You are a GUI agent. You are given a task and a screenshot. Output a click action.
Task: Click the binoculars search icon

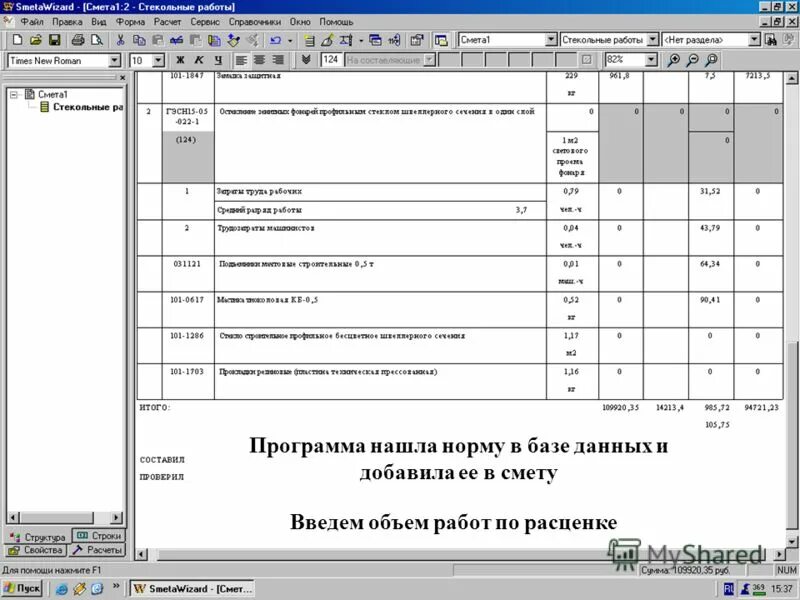(771, 40)
